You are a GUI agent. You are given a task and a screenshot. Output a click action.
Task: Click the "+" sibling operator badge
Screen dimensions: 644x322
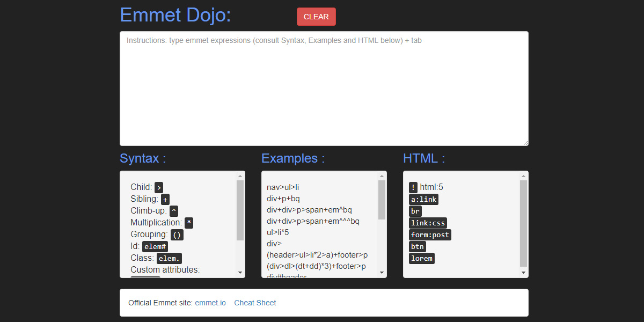coord(165,199)
